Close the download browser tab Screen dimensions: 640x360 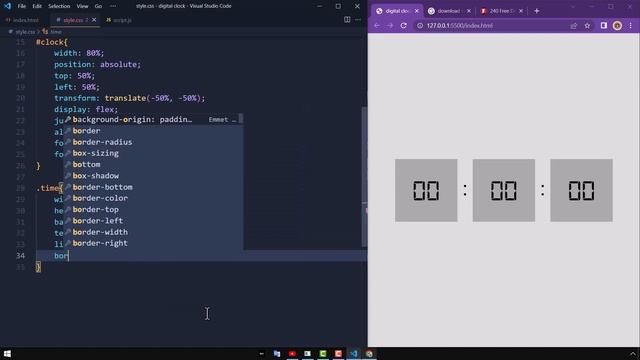[469, 11]
